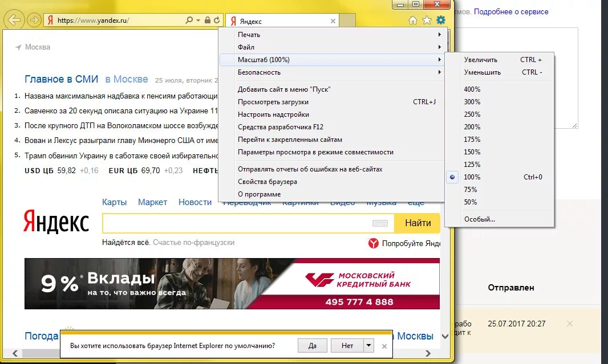This screenshot has height=364, width=608.
Task: Open the Погода weather link
Action: pyautogui.click(x=42, y=336)
